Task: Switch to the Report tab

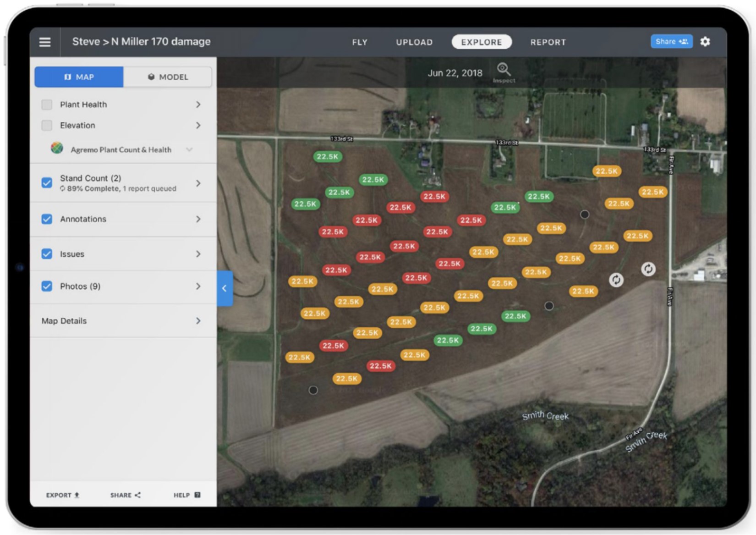Action: 548,42
